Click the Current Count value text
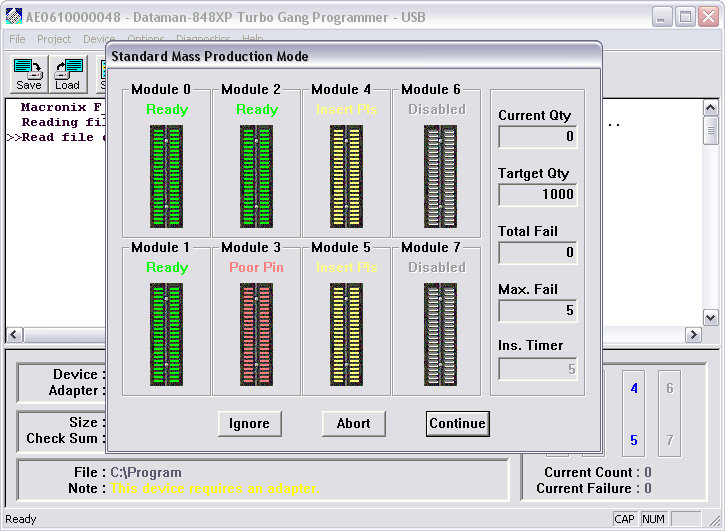 point(648,472)
